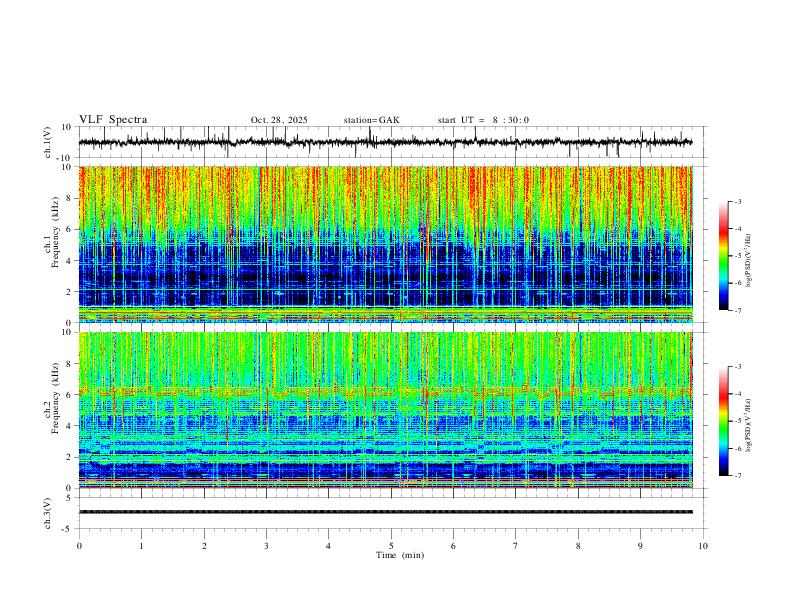Click the time-axis tick label "3"

pos(266,546)
